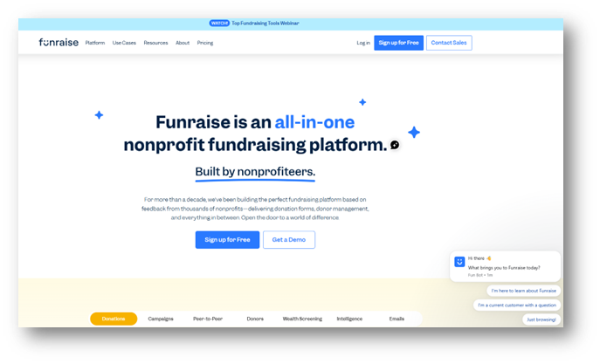Image resolution: width=600 pixels, height=364 pixels.
Task: Click the Contact Sales button
Action: (449, 43)
